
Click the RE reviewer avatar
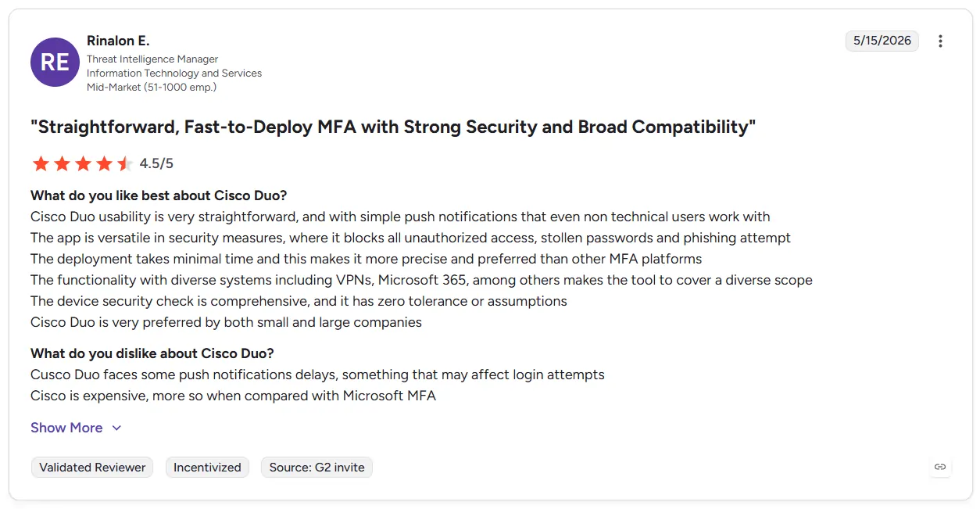point(55,62)
